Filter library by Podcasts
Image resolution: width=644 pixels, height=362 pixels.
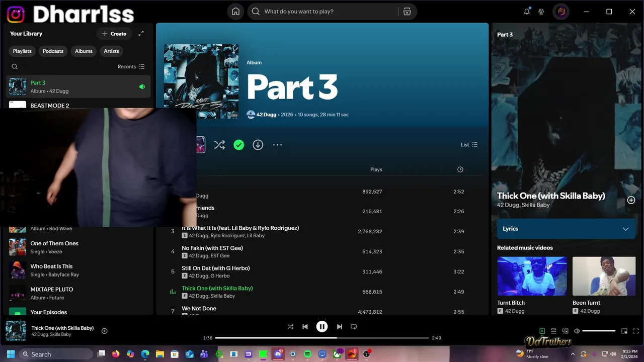click(53, 51)
